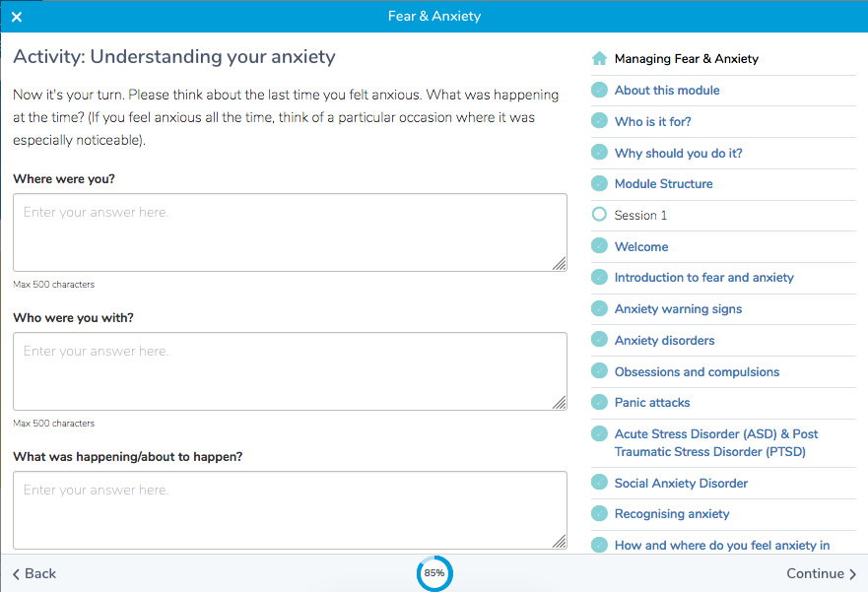Click the checkmark icon beside Social Anxiety Disorder
The width and height of the screenshot is (868, 592).
tap(599, 483)
